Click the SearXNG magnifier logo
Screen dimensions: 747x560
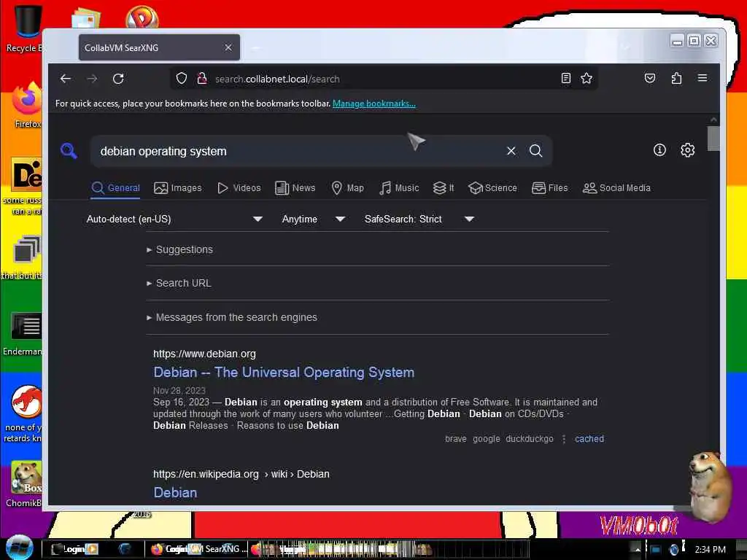pos(69,150)
